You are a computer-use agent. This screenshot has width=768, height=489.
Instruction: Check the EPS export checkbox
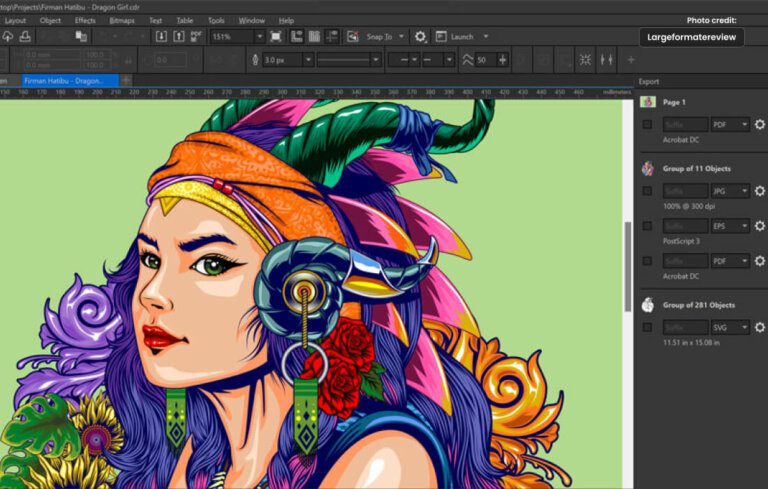point(647,225)
